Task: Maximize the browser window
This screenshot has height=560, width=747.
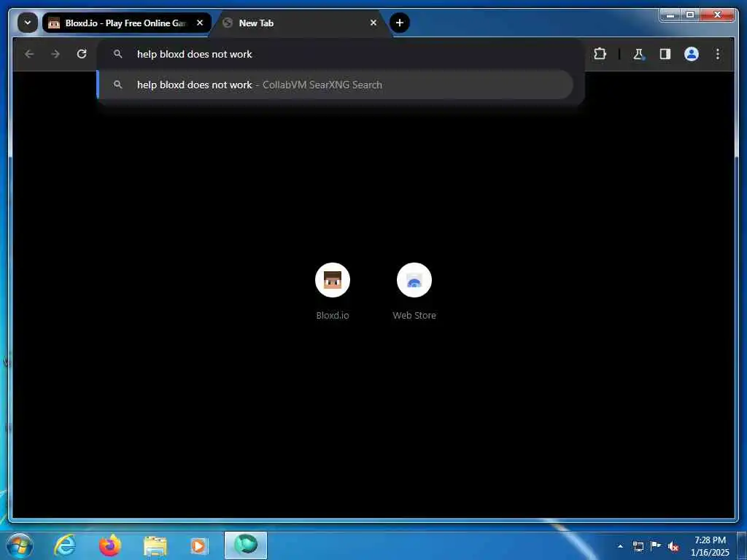Action: (x=689, y=15)
